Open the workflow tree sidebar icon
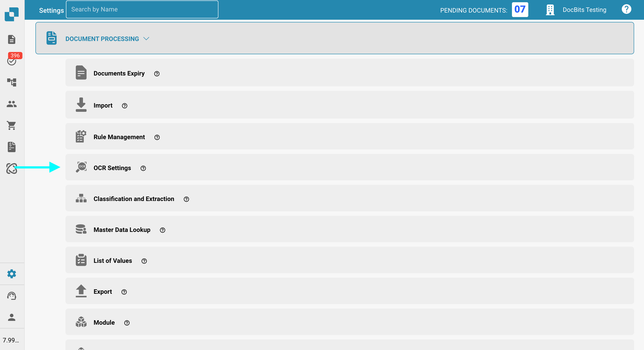This screenshot has width=644, height=350. tap(11, 82)
